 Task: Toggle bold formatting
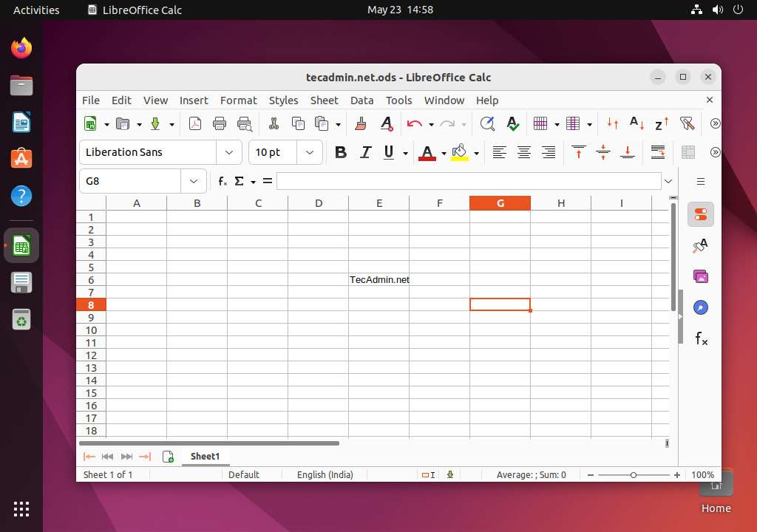[x=340, y=152]
